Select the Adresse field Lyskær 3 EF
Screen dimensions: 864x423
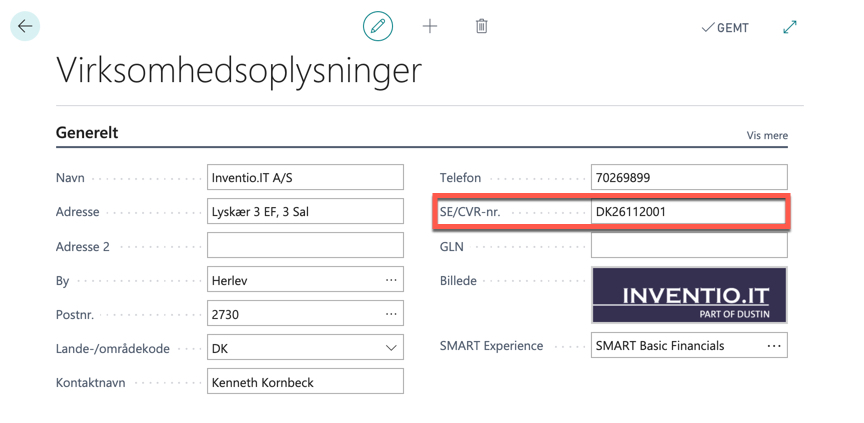click(x=305, y=212)
